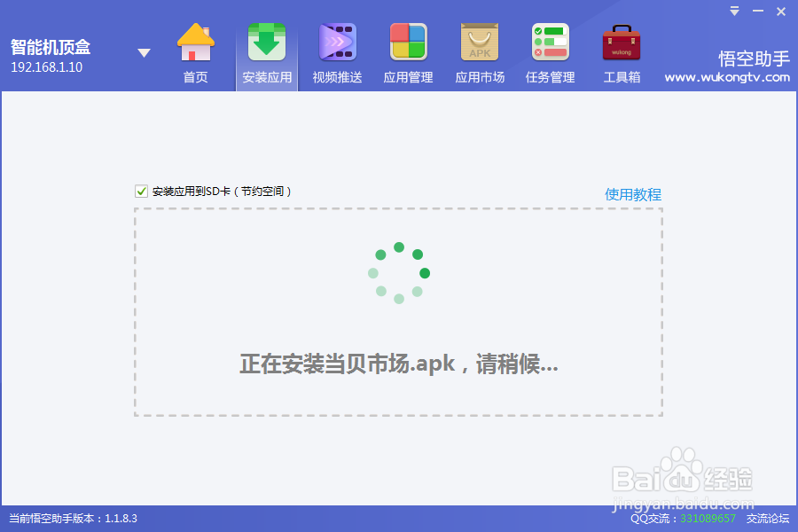Open the 交流论坛 forum link

click(x=768, y=518)
